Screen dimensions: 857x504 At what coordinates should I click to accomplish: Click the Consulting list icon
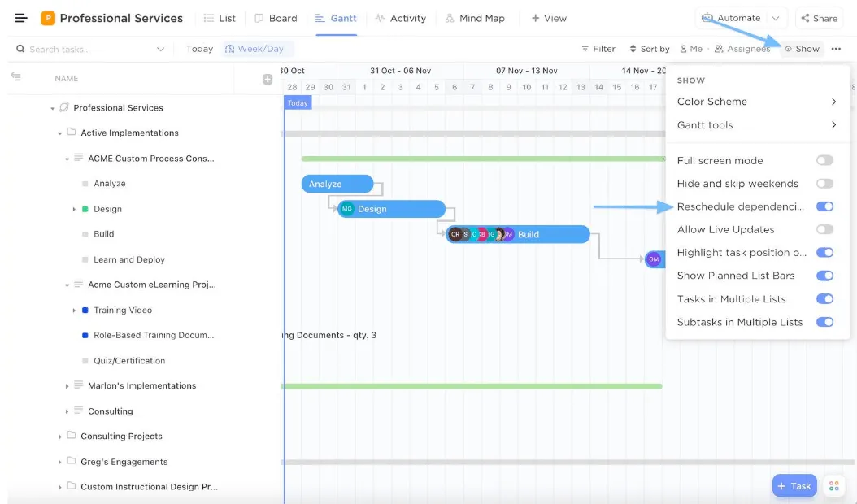78,411
